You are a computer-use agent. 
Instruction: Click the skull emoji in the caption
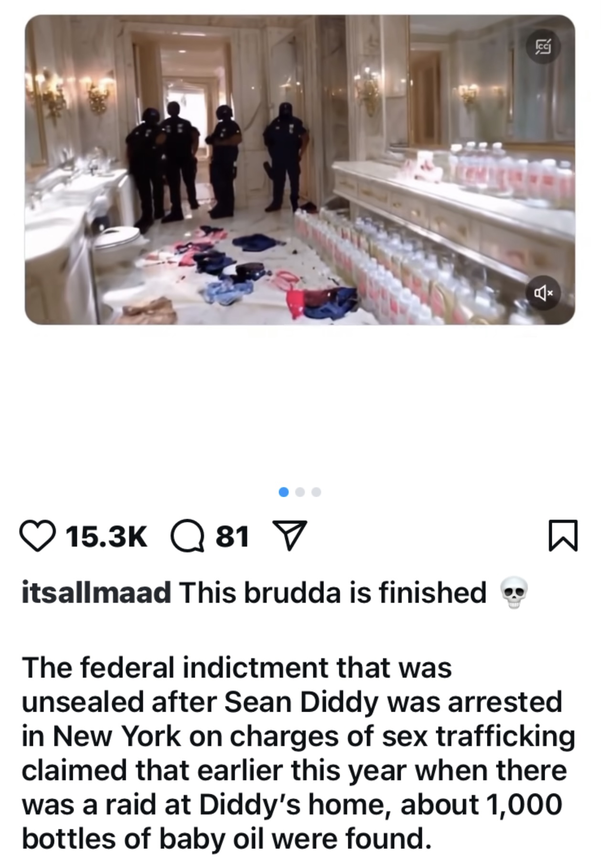[514, 593]
